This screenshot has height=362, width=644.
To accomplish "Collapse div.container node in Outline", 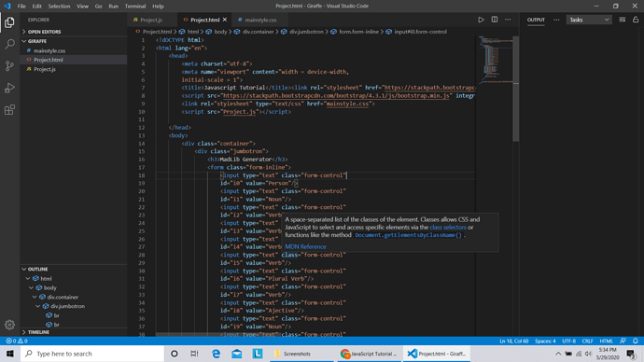I will point(35,297).
